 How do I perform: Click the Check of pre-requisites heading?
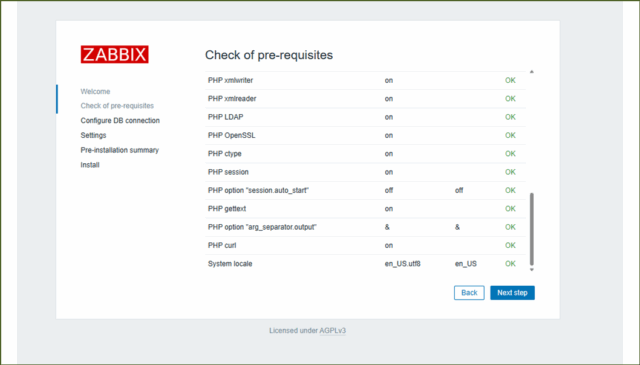tap(269, 55)
